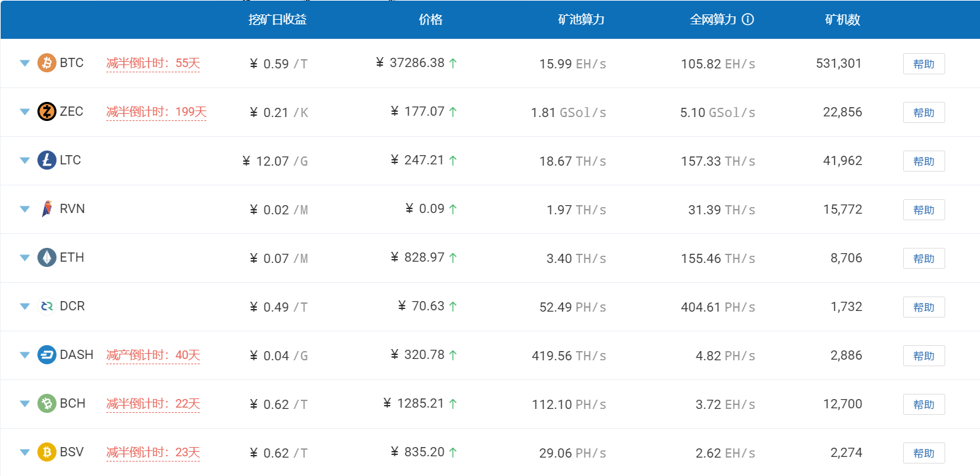Viewport: 980px width, 476px height.
Task: Click the BTC 减半倒计时：55天 link
Action: point(153,64)
